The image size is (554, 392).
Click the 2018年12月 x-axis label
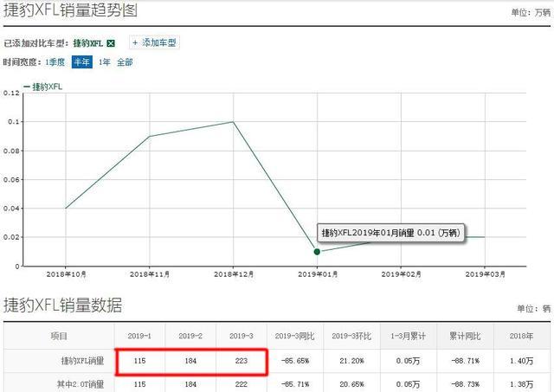tap(233, 274)
